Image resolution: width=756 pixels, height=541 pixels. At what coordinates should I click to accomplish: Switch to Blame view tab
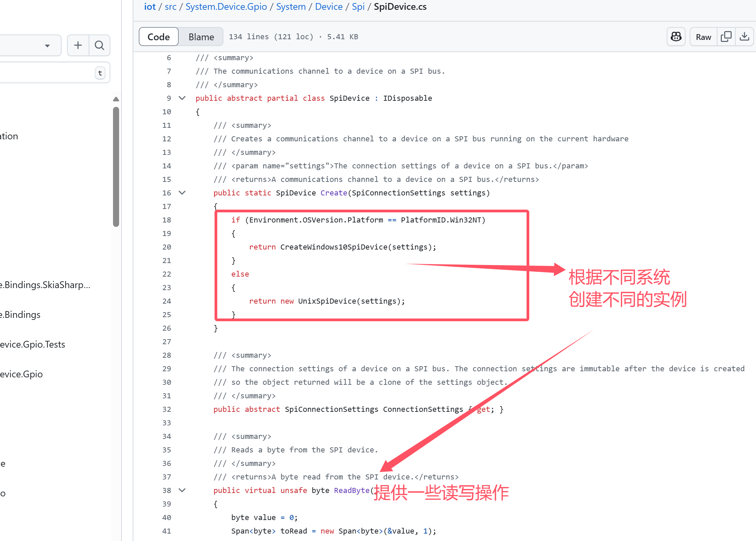point(201,37)
